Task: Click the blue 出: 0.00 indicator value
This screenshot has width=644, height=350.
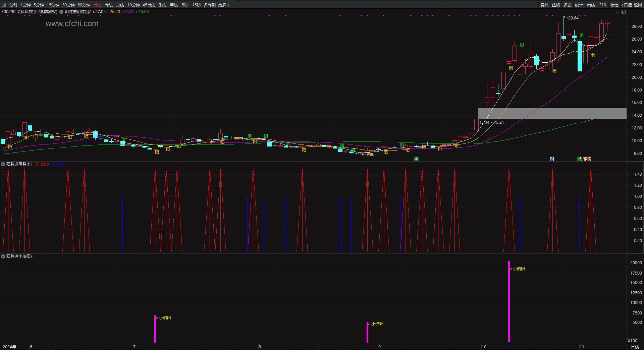Action: coord(57,164)
